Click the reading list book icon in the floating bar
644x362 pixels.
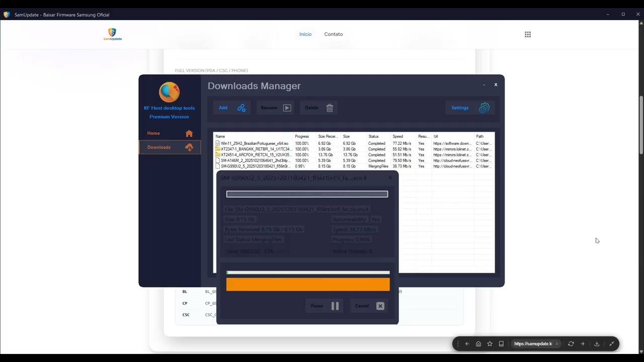[x=501, y=344]
